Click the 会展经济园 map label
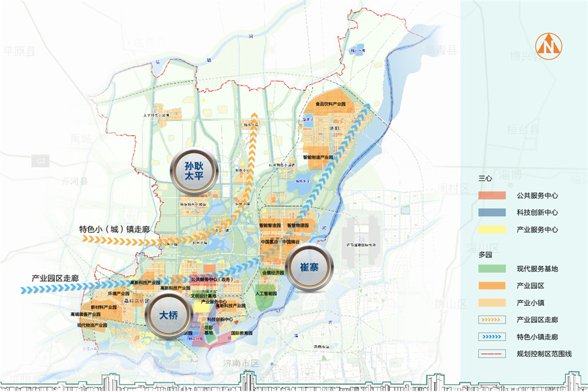Viewport: 588px width, 392px height. coord(273,272)
